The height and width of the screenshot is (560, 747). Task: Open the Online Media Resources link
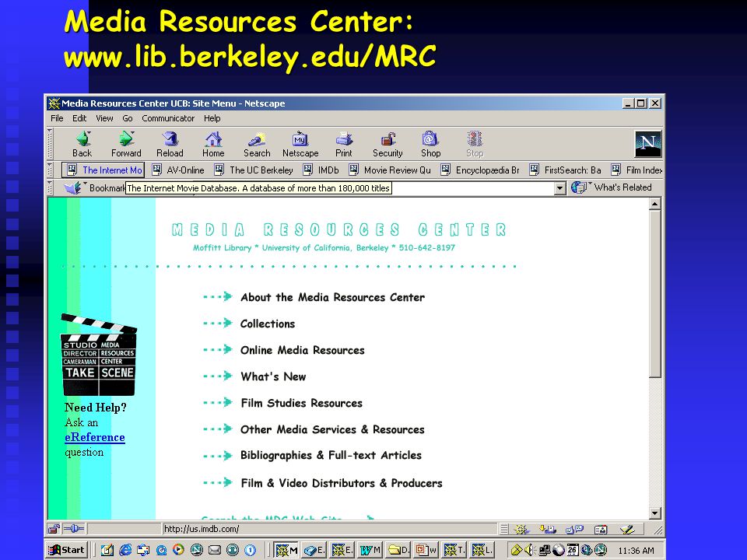click(303, 350)
